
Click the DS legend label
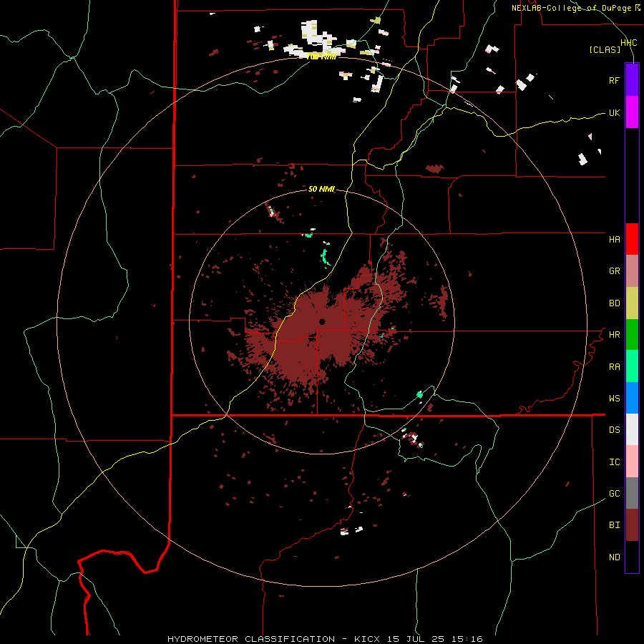point(614,430)
